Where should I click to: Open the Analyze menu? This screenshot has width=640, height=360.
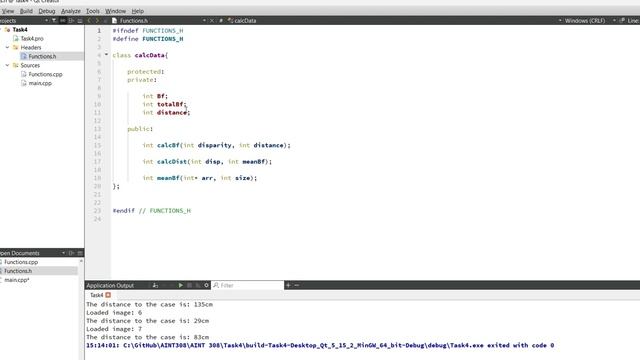coord(71,11)
